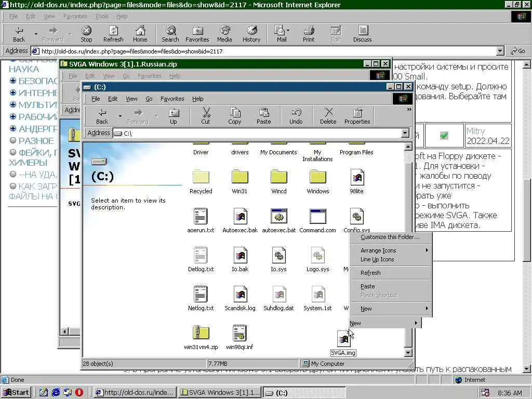Choose Customize this Folder in context menu
The image size is (532, 399).
[x=391, y=237]
